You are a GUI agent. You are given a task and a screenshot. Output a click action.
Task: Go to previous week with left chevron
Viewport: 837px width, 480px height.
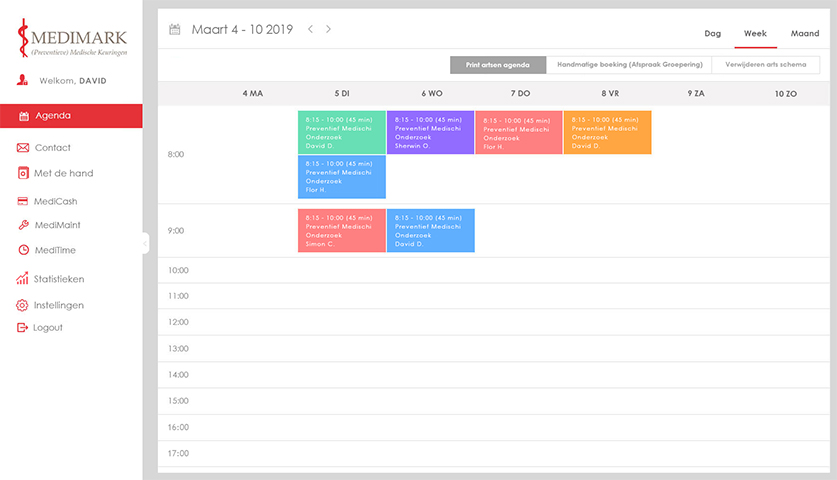coord(310,30)
